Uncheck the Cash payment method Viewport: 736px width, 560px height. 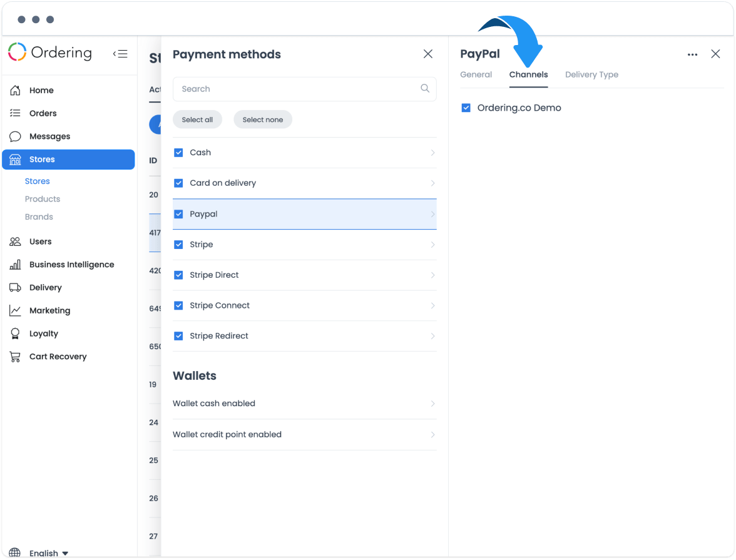point(178,153)
